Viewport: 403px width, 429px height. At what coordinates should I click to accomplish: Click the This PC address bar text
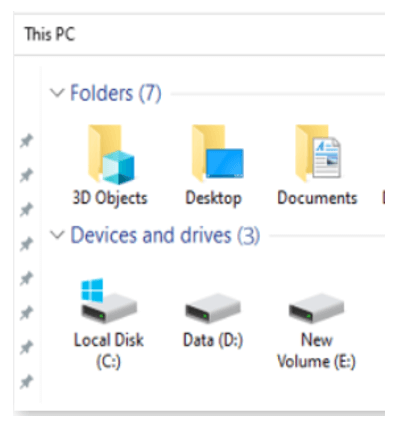point(50,34)
